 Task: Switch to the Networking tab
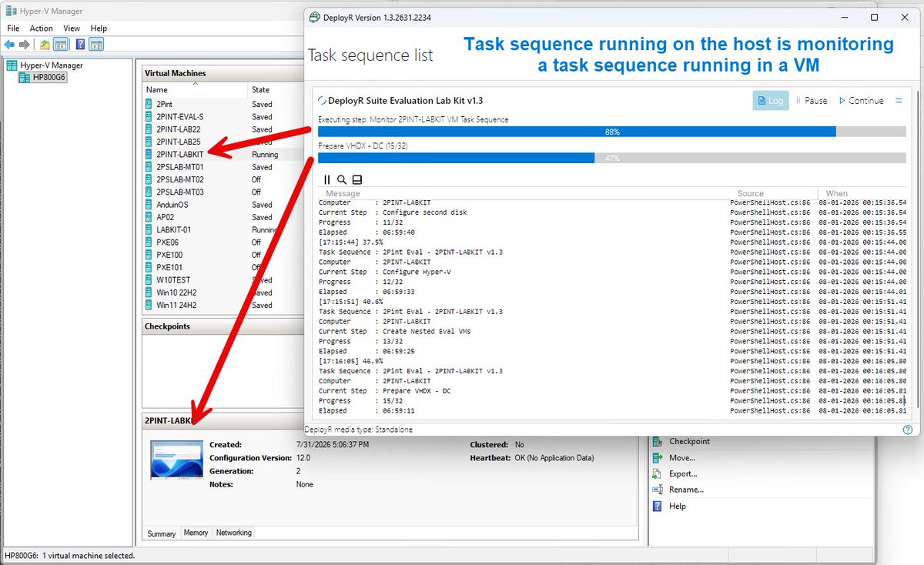click(233, 533)
